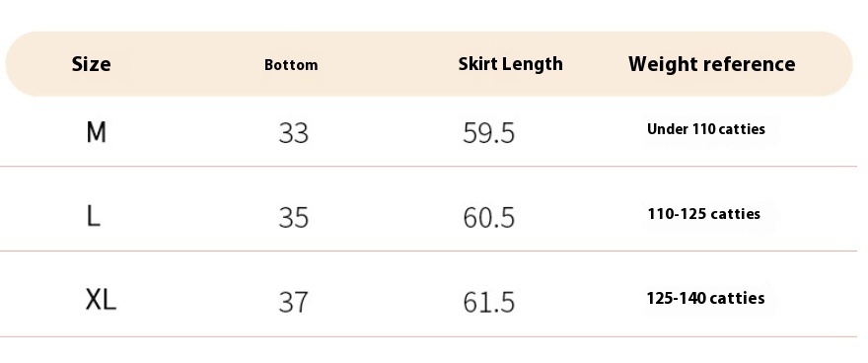The height and width of the screenshot is (363, 868).
Task: Click divider line below XL row
Action: (428, 336)
